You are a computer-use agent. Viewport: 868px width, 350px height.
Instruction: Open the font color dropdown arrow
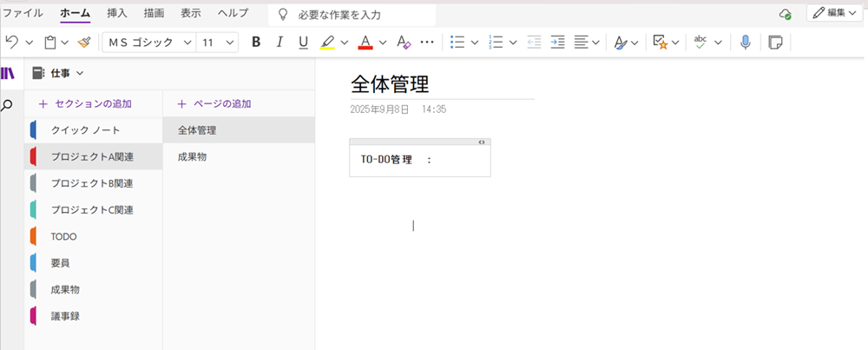383,42
